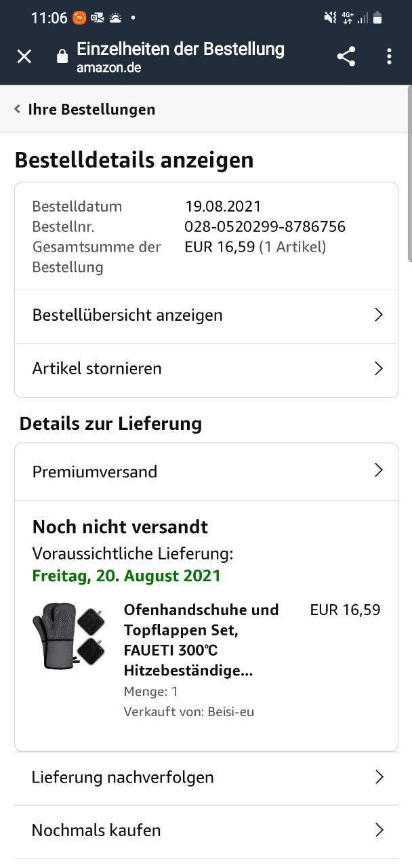Tap the share icon in the header
Screen dimensions: 412x868
tap(346, 56)
